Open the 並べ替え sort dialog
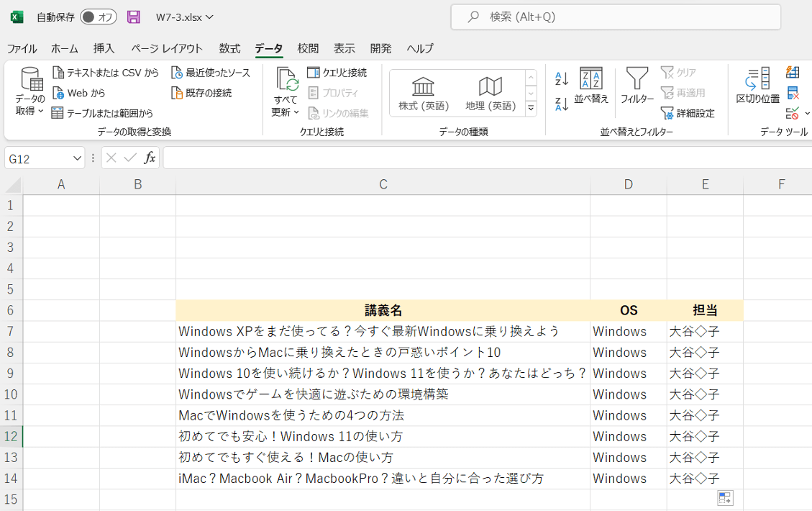Image resolution: width=812 pixels, height=511 pixels. click(591, 86)
